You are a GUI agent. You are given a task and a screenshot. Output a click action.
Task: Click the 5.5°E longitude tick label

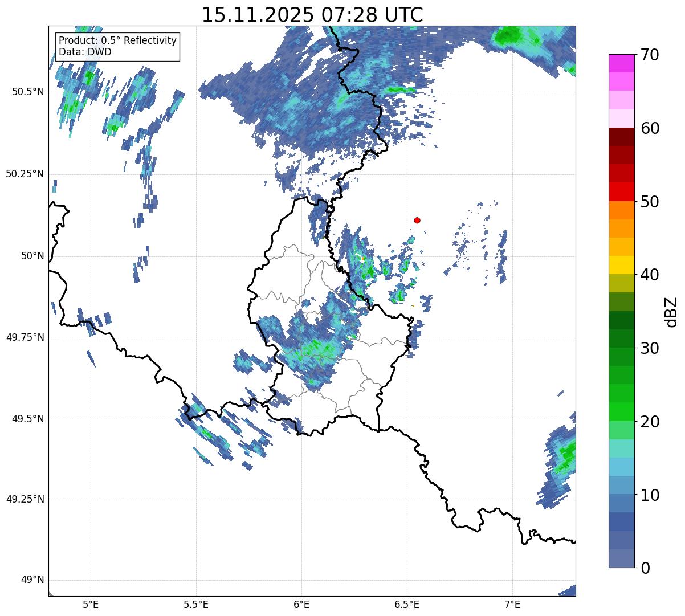pos(196,604)
